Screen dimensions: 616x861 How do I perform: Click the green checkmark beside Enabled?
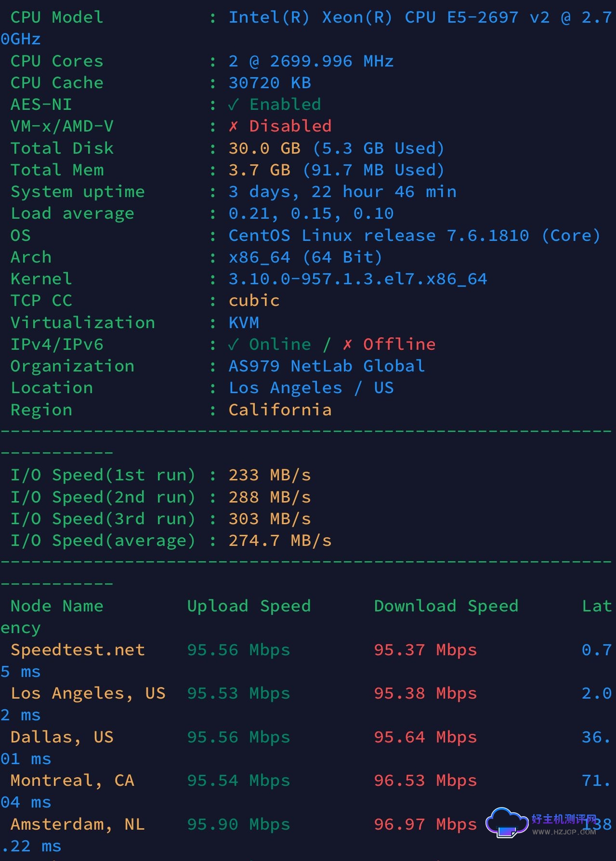[234, 105]
